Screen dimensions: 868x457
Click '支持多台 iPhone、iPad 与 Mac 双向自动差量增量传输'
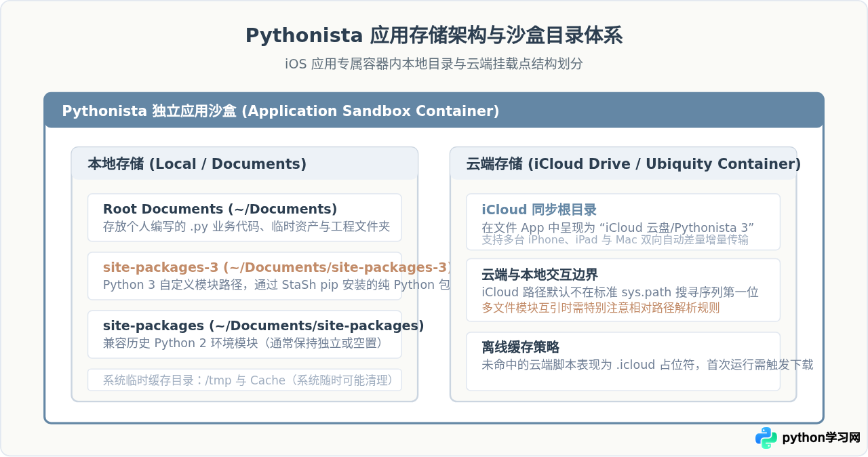click(615, 241)
